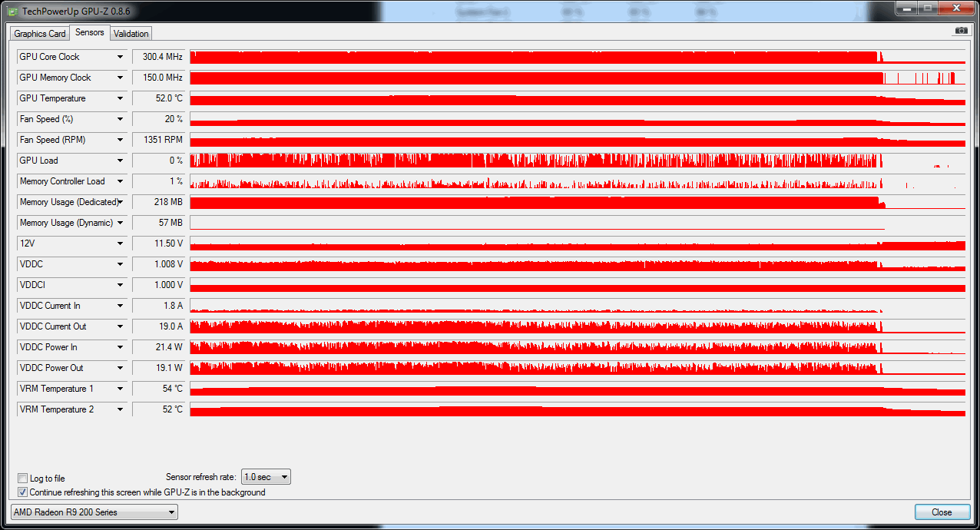Click the GPU Memory Clock history graph

pos(578,78)
